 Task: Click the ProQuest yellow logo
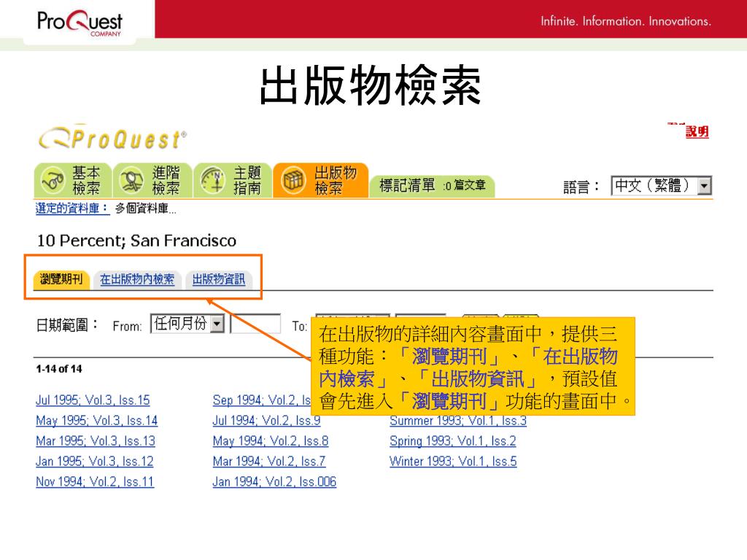point(112,139)
